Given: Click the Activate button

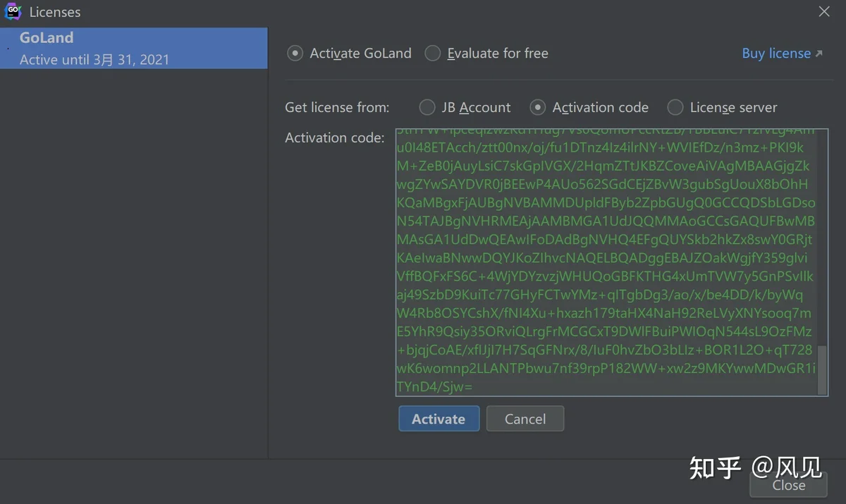Looking at the screenshot, I should [x=439, y=419].
